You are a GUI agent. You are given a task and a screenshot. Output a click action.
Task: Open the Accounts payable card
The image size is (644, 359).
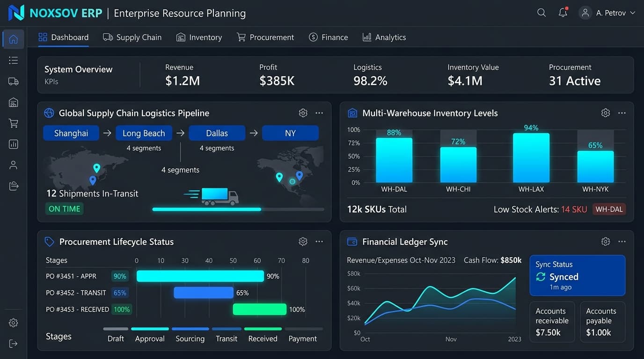pyautogui.click(x=603, y=322)
